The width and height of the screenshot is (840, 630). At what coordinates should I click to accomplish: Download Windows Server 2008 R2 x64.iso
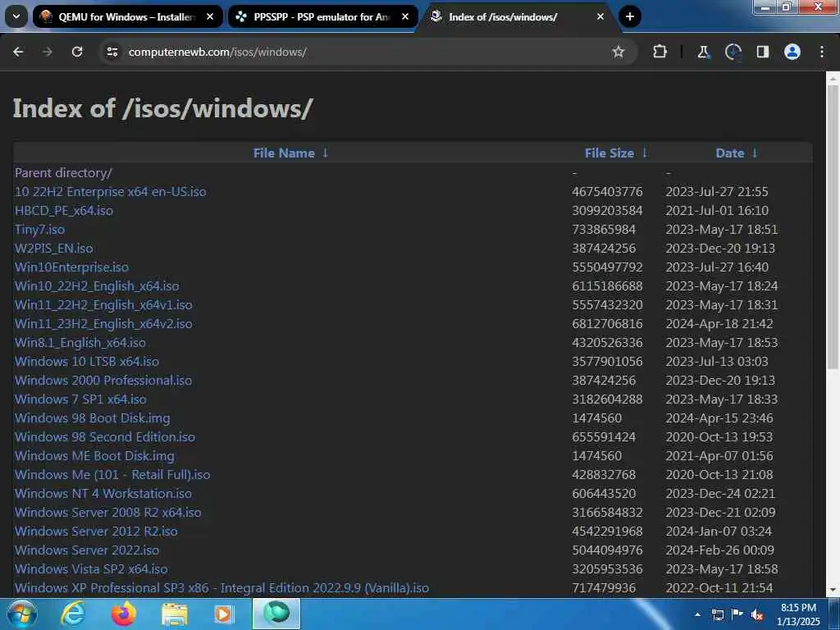pyautogui.click(x=108, y=513)
